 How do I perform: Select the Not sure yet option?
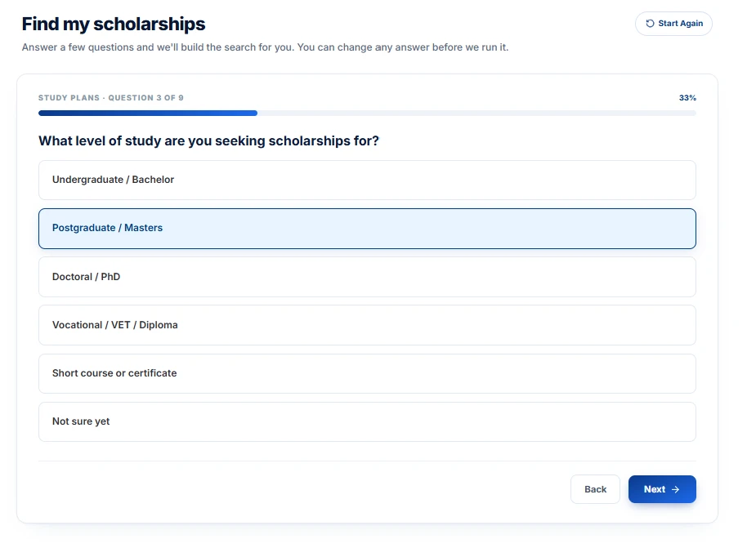pos(367,421)
